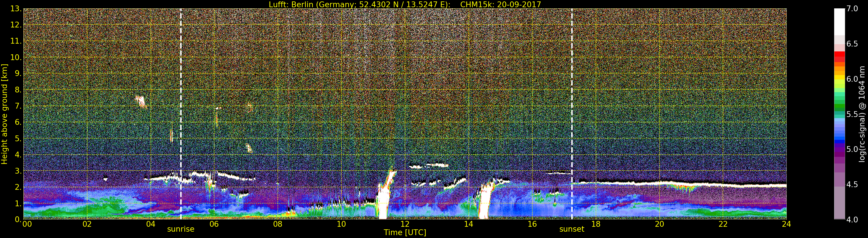Click the colorbar tick label '4.5'
Screen dimensions: 868x238
[x=852, y=184]
